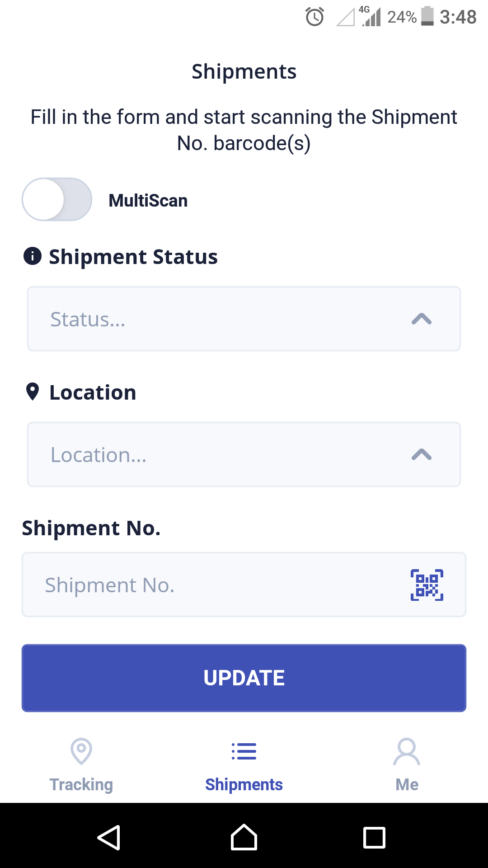Viewport: 488px width, 868px height.
Task: Enable the MultiScan toggle switch
Action: [57, 199]
